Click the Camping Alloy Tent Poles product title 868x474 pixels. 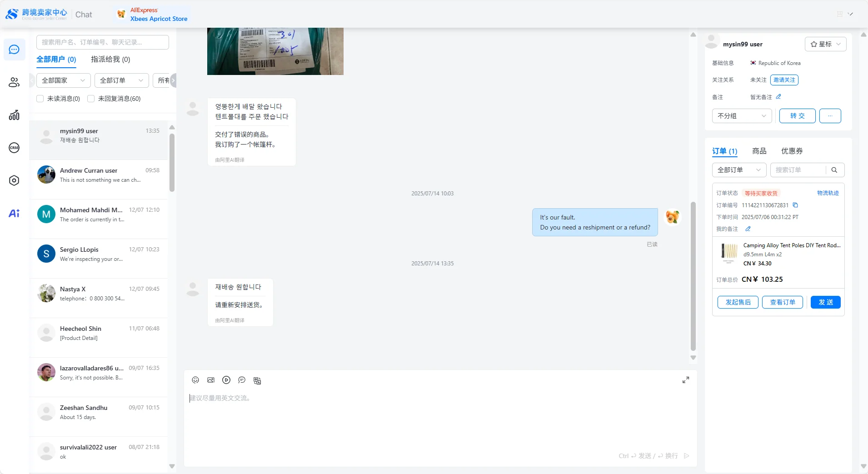pos(792,245)
